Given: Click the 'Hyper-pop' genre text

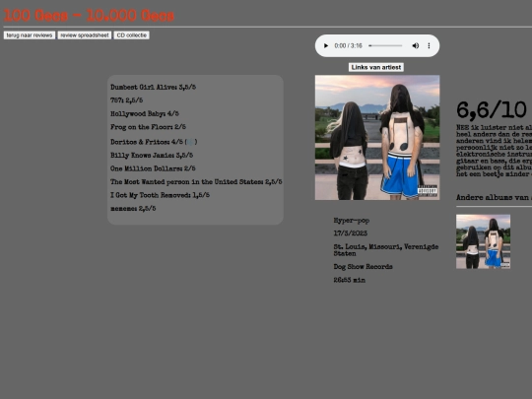Looking at the screenshot, I should coord(352,221).
